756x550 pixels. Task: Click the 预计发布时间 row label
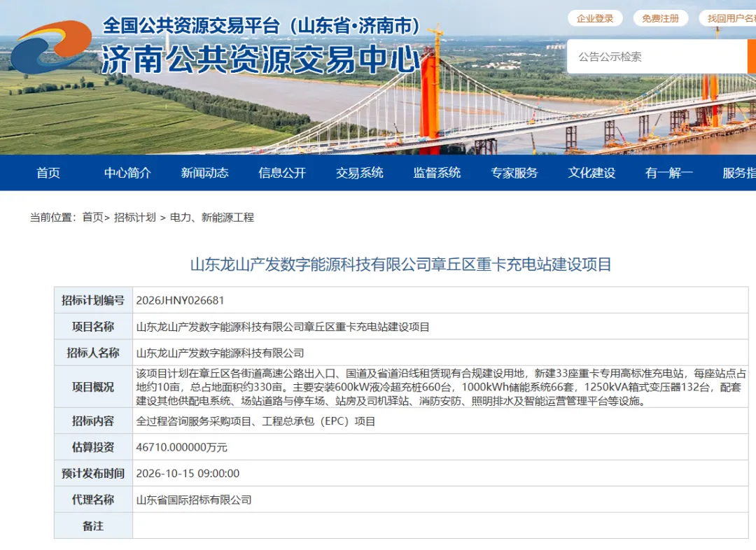[93, 473]
